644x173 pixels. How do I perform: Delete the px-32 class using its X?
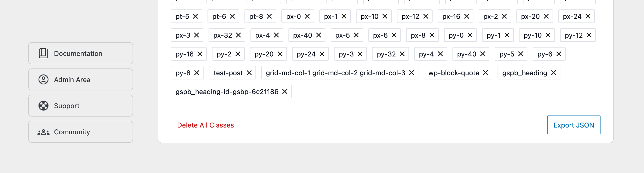(x=238, y=35)
